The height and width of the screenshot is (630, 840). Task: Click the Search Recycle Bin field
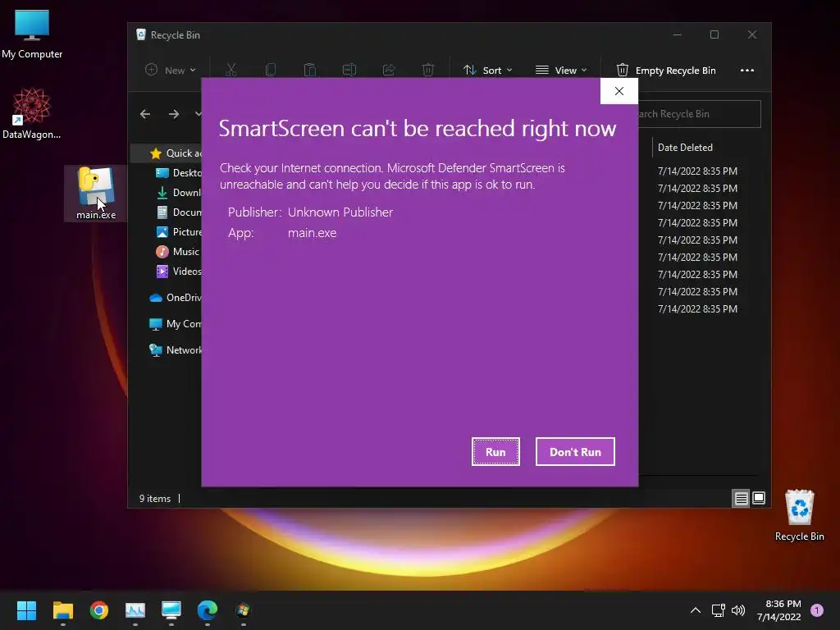[x=699, y=114]
